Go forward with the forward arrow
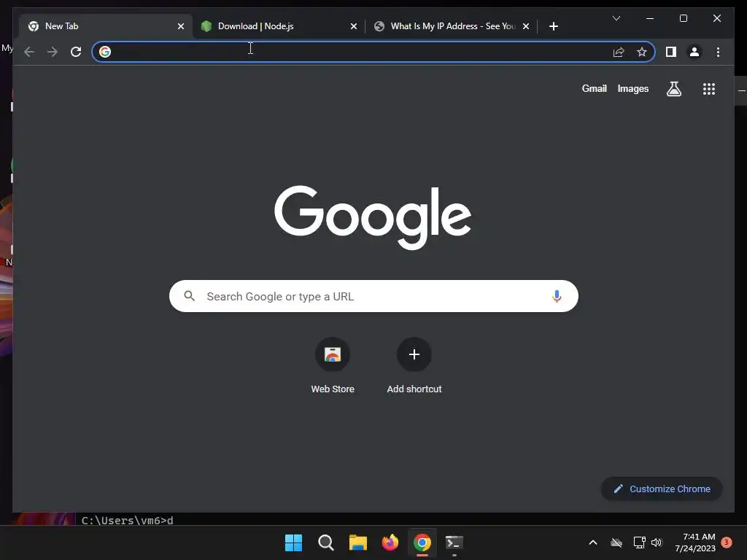747x560 pixels. (53, 52)
